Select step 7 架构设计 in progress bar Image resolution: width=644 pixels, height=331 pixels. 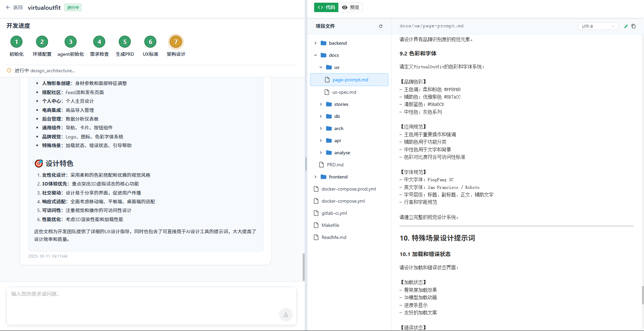coord(176,42)
